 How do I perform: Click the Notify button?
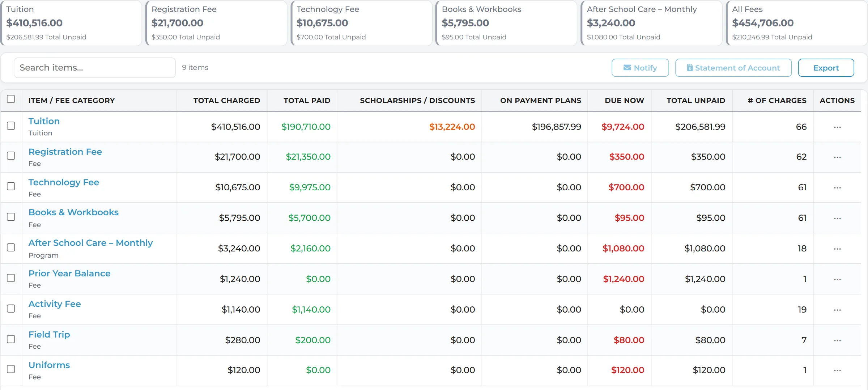(640, 68)
